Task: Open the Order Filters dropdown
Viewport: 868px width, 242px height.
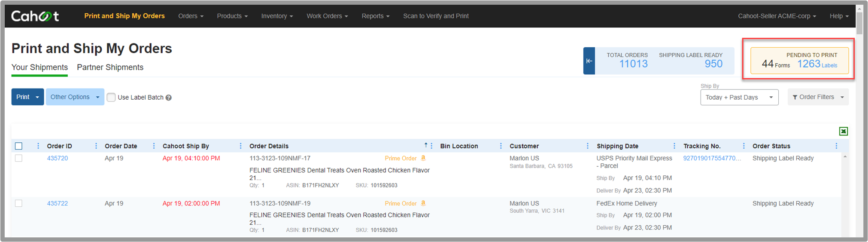Action: tap(818, 97)
